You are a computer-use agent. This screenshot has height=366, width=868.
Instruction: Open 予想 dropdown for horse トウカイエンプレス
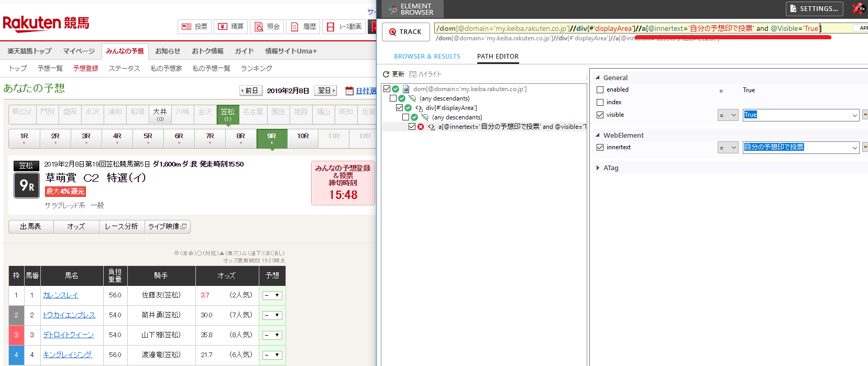(x=272, y=315)
